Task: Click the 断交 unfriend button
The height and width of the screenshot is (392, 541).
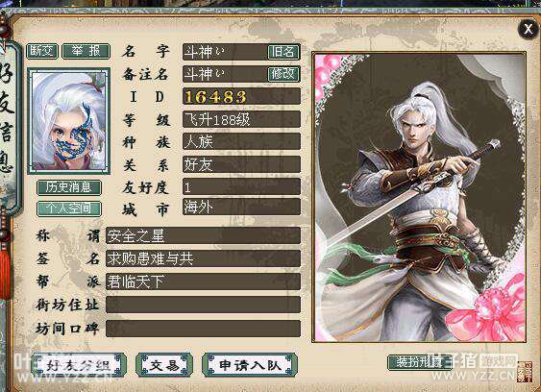Action: coord(42,52)
